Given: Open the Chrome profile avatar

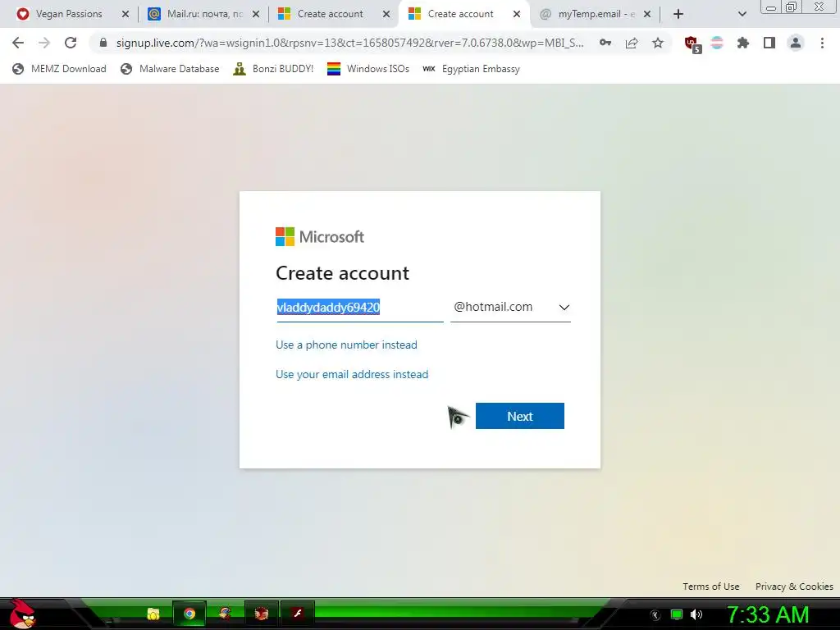Looking at the screenshot, I should 796,43.
